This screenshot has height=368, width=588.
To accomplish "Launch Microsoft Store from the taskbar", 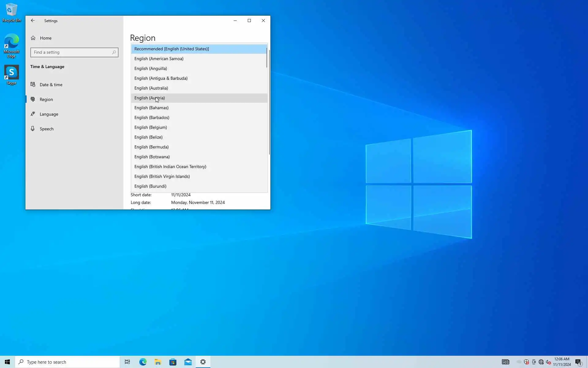I will [173, 362].
